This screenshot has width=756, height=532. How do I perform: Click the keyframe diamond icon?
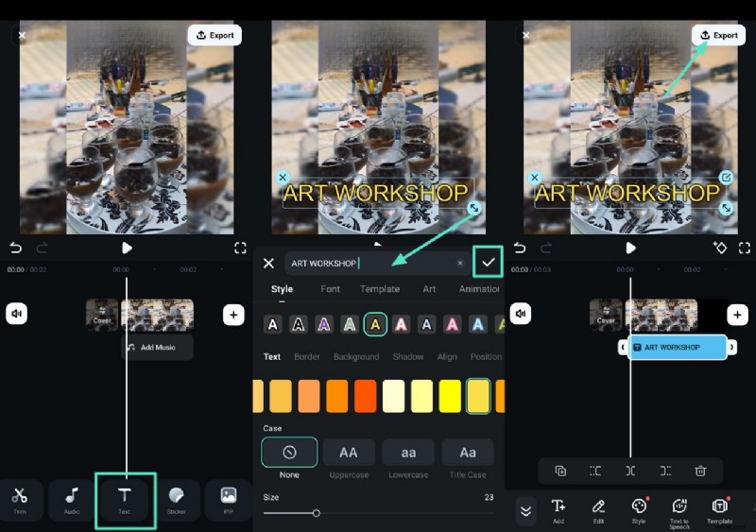pyautogui.click(x=720, y=248)
